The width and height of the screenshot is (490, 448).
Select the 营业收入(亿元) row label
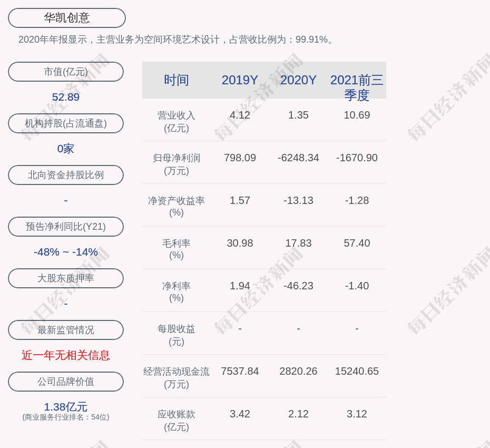click(x=177, y=121)
